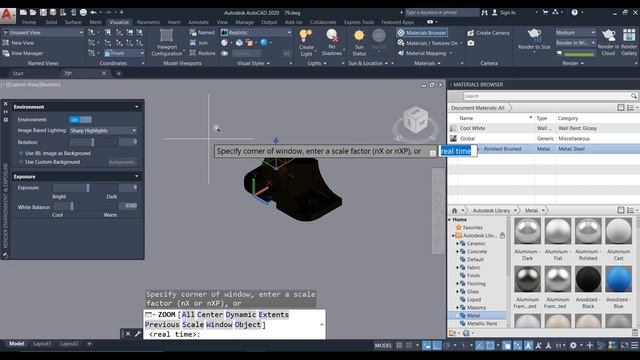This screenshot has height=360, width=640.
Task: Expand the Flooring library category
Action: tap(457, 283)
